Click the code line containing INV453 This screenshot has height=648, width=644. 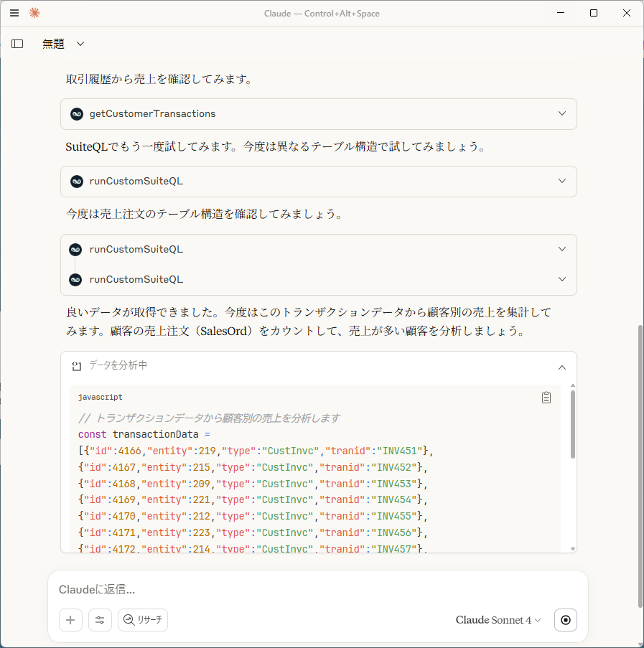(253, 484)
